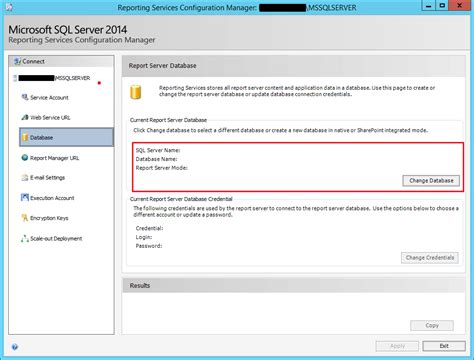Click the Change Database button
The image size is (474, 360).
431,181
